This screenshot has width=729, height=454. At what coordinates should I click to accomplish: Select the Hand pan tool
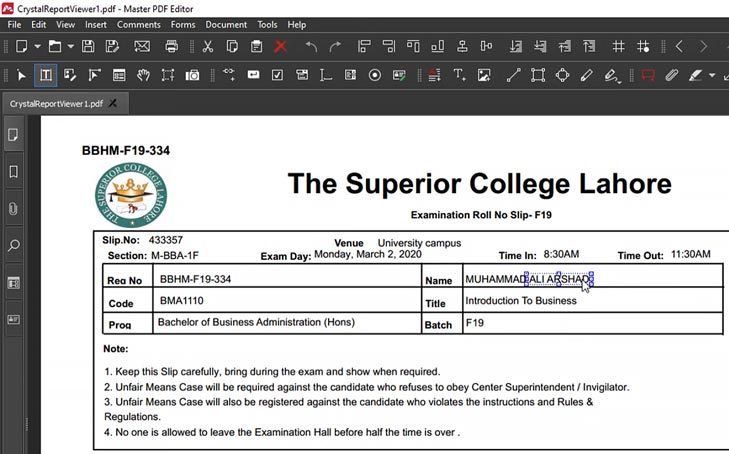coord(143,75)
